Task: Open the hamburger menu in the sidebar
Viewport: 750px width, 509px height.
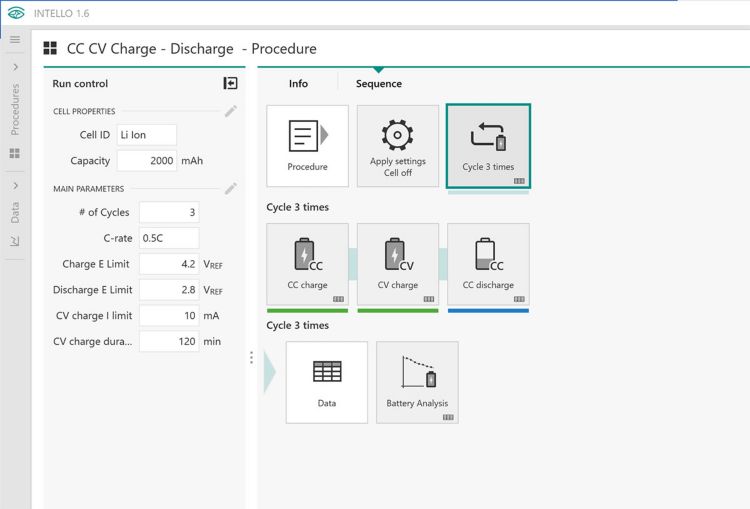Action: [x=15, y=40]
